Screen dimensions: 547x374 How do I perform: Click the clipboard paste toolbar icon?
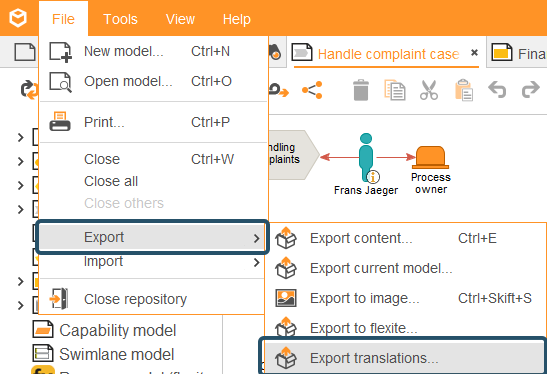pyautogui.click(x=464, y=90)
